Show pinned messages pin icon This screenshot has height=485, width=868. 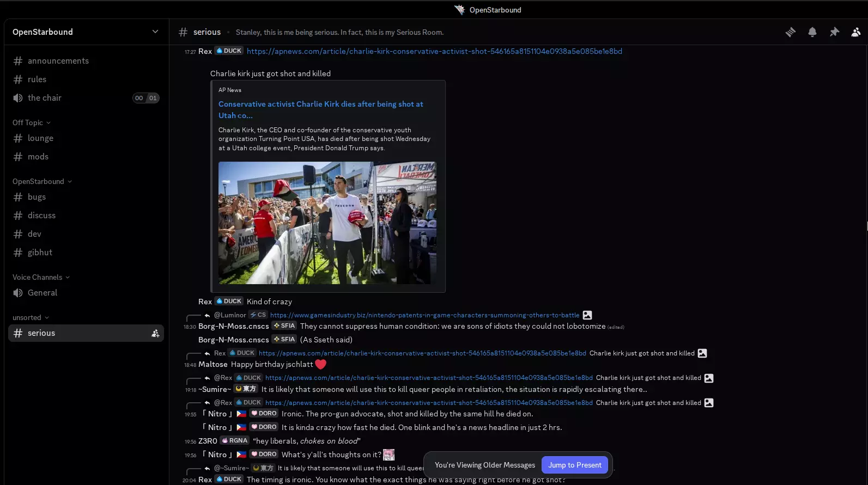click(x=834, y=32)
